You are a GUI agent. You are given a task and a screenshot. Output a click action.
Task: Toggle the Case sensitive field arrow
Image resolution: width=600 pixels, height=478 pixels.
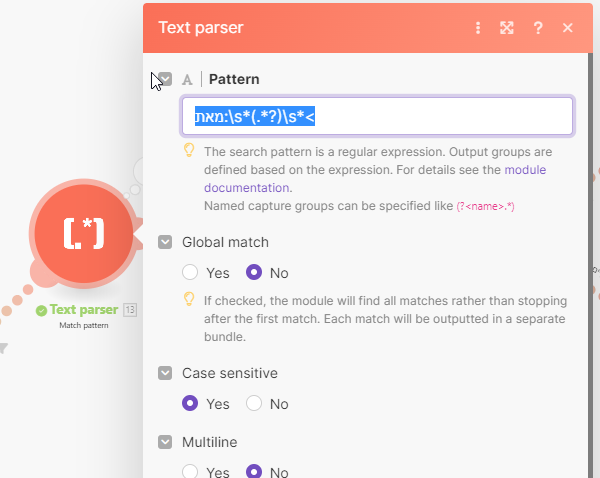click(165, 373)
